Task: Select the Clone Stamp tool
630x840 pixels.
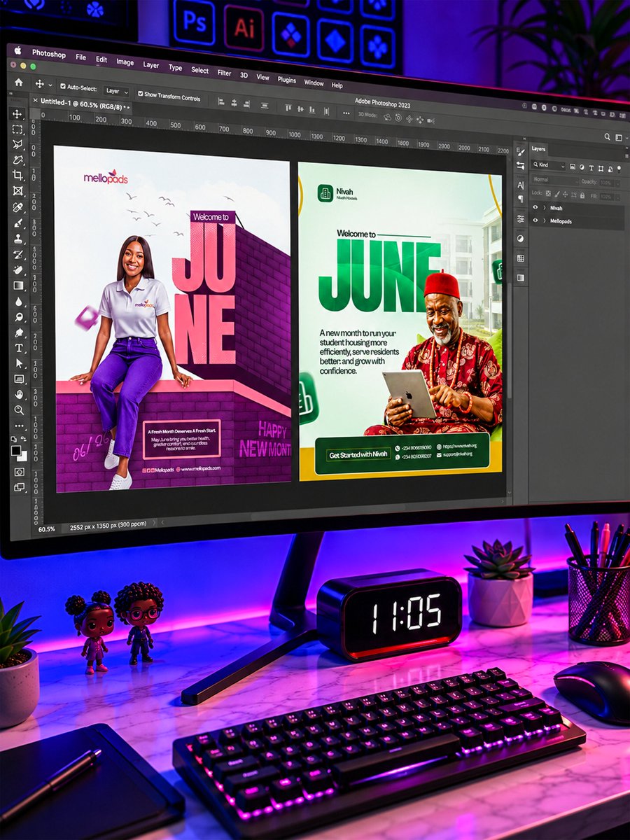Action: [x=17, y=239]
